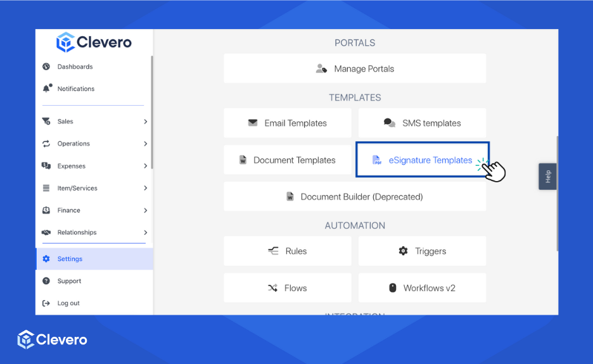Click the Dashboards gauge icon
593x364 pixels.
pos(46,66)
